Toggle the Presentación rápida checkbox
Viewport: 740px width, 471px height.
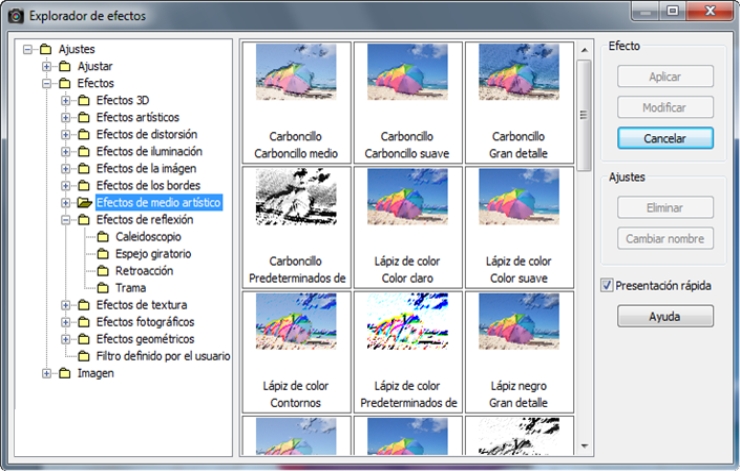[608, 286]
